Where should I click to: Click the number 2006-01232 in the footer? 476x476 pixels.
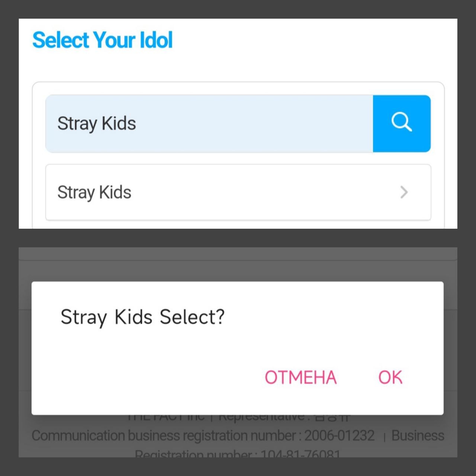[339, 435]
